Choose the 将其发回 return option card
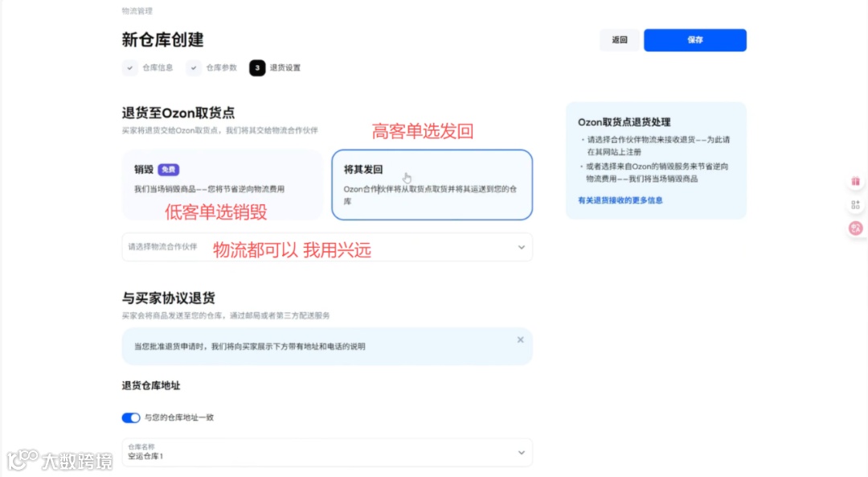Screen dimensions: 868x477 pos(432,184)
